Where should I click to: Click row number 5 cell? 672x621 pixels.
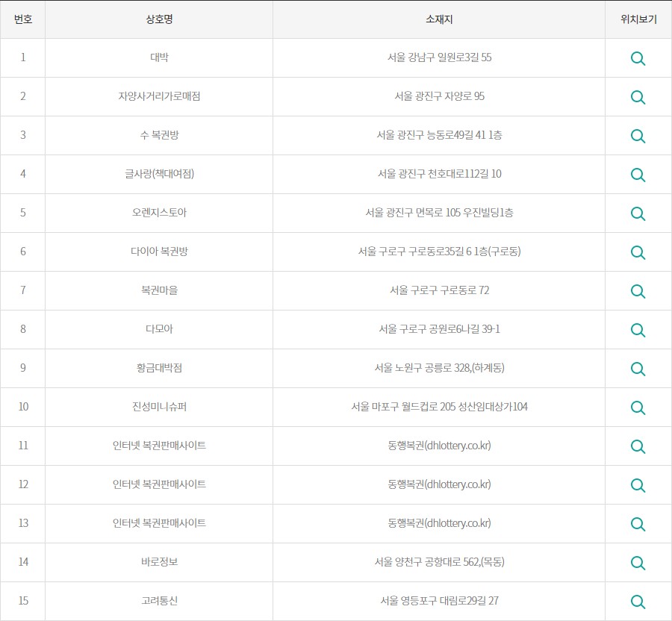[x=22, y=213]
